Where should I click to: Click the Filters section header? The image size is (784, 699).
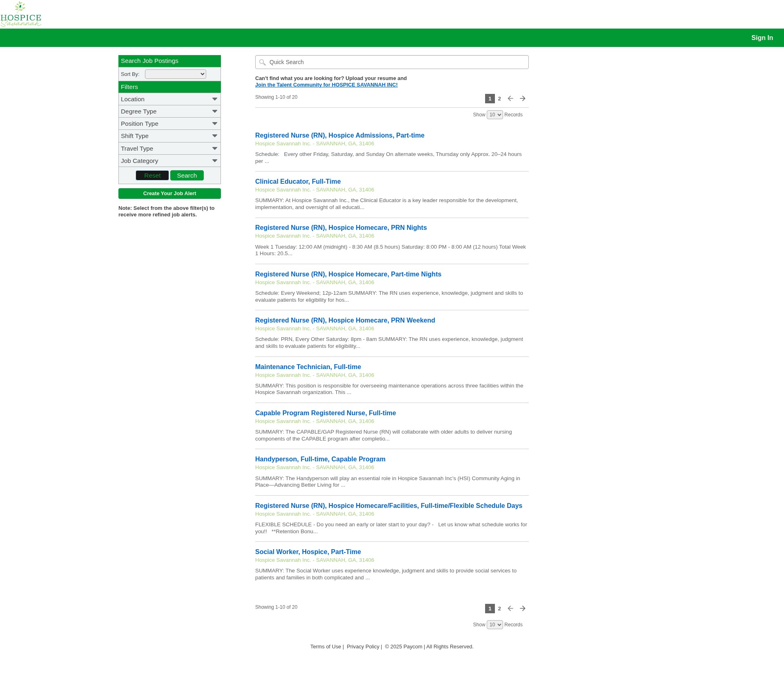pos(169,87)
